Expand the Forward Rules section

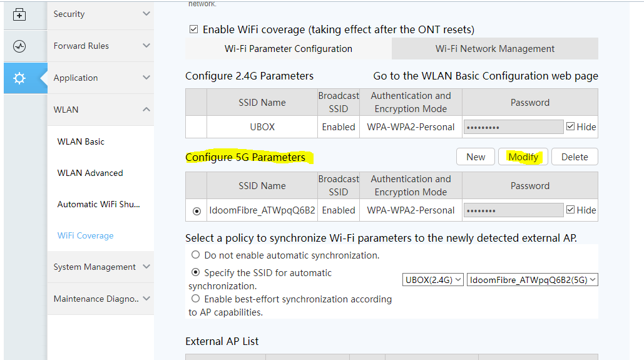(100, 46)
